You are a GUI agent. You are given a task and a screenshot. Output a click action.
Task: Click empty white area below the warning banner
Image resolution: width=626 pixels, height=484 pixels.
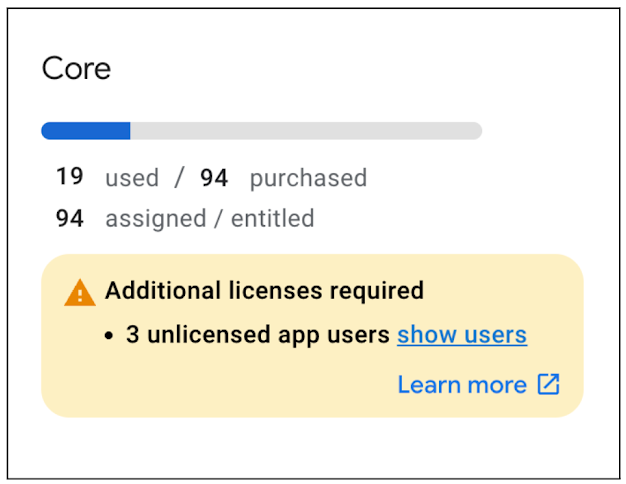tap(313, 447)
